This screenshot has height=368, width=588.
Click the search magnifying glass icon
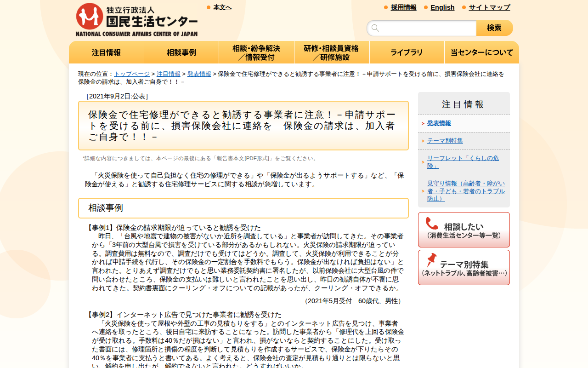[x=375, y=28]
